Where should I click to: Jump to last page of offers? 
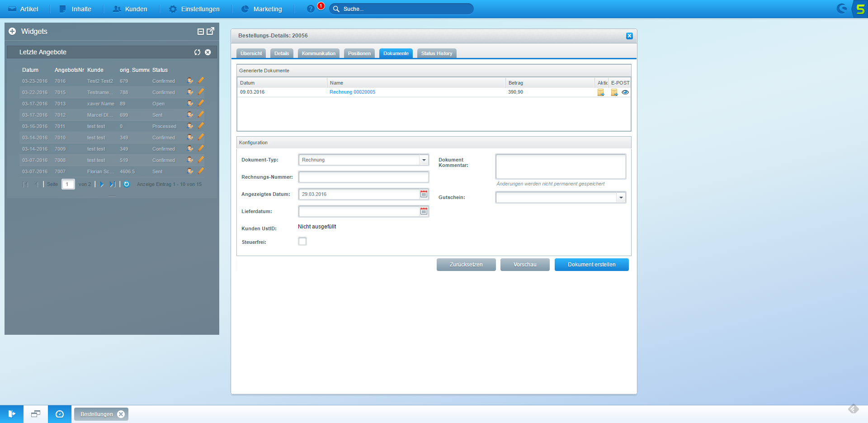112,184
